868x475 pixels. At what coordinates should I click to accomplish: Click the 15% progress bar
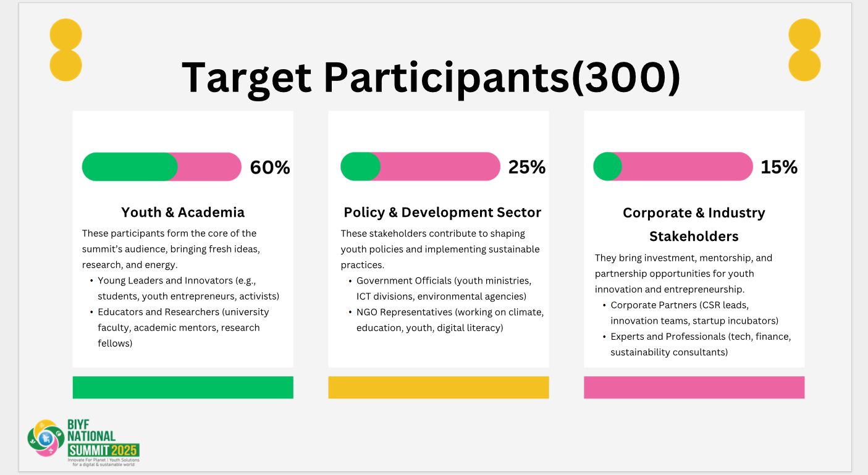(673, 167)
